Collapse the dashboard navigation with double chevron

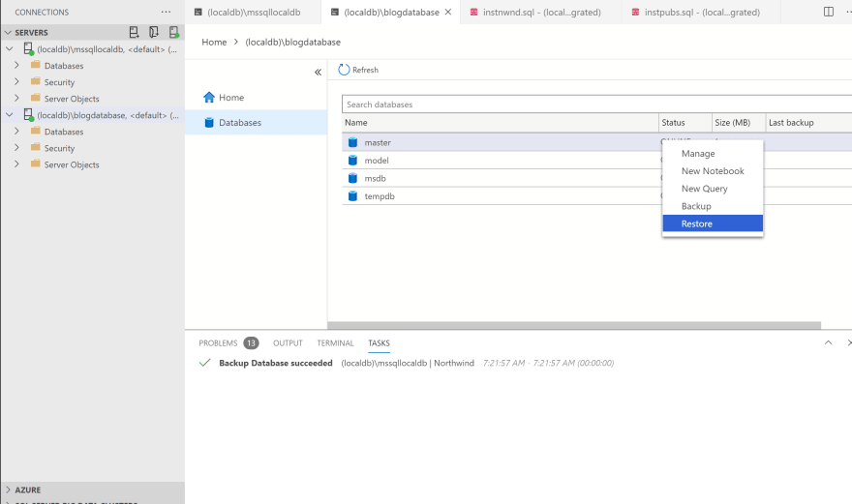(x=318, y=73)
